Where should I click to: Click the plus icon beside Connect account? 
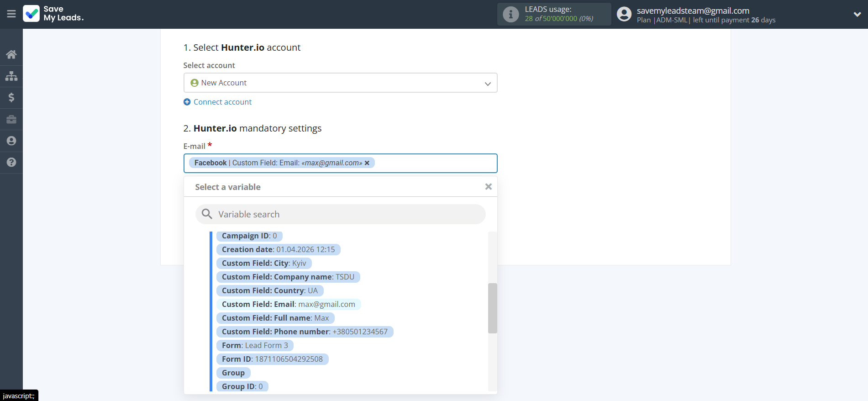click(187, 102)
